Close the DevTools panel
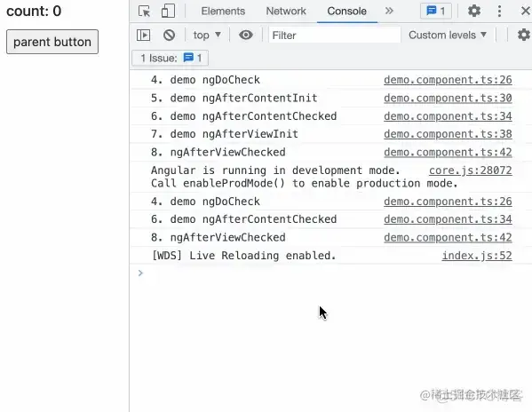The height and width of the screenshot is (412, 532). pos(526,11)
